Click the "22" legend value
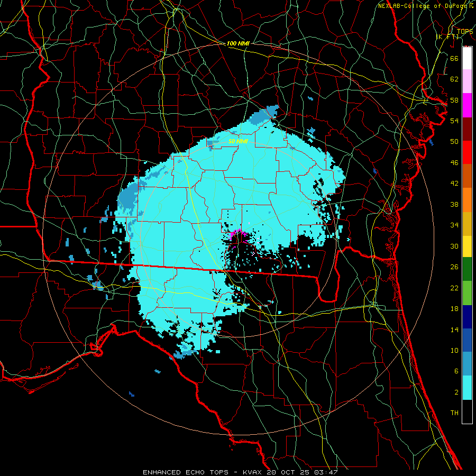Image resolution: width=476 pixels, height=476 pixels. (x=454, y=288)
